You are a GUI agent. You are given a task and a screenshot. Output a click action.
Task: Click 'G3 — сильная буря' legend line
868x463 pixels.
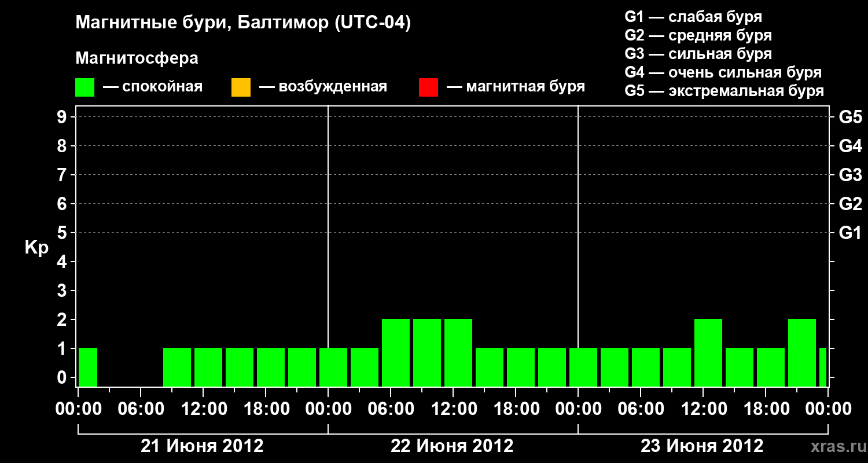(x=698, y=54)
